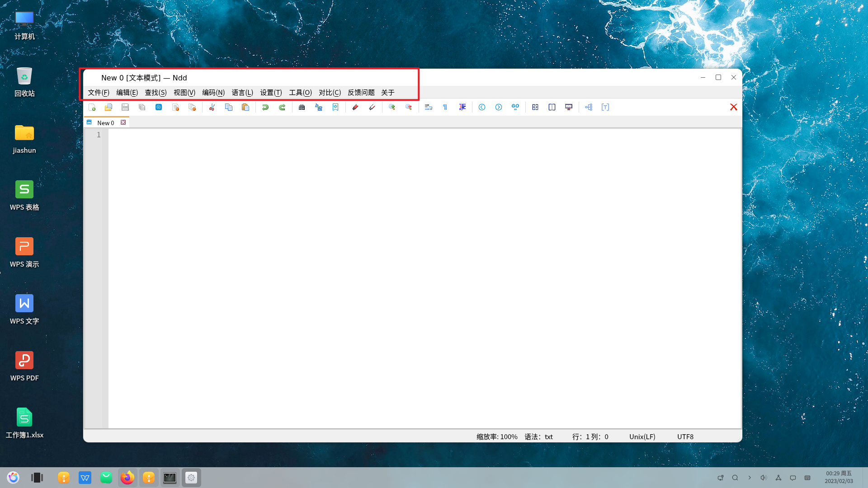
Task: Click the Open file folder icon
Action: tap(108, 107)
